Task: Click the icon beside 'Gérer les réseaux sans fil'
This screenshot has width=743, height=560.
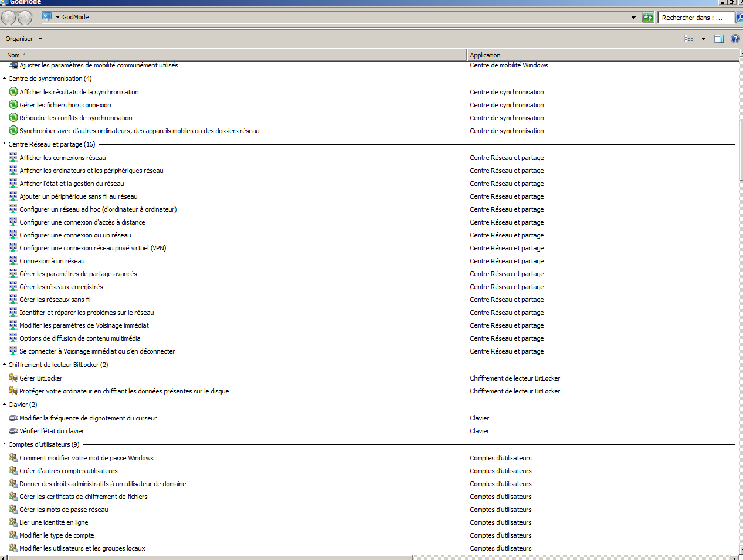Action: pyautogui.click(x=13, y=300)
